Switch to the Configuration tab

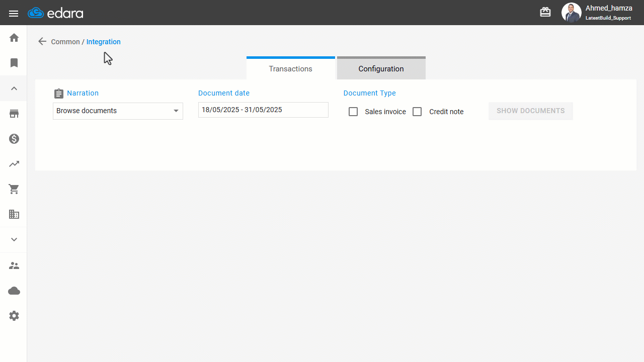[x=381, y=68]
